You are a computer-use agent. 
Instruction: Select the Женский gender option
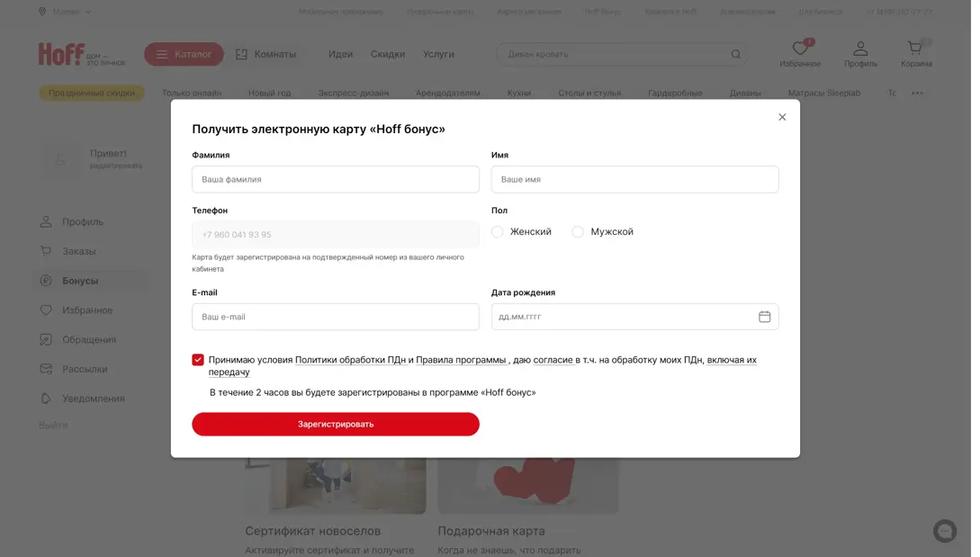pyautogui.click(x=498, y=232)
